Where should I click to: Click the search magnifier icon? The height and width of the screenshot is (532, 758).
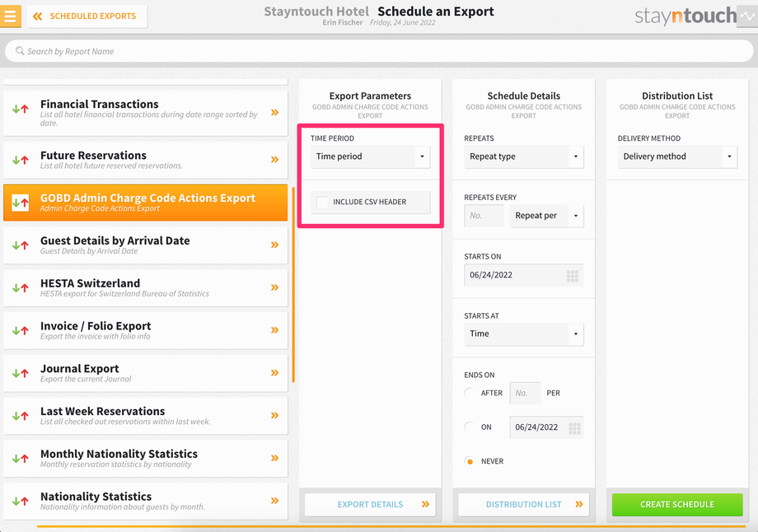pos(20,51)
